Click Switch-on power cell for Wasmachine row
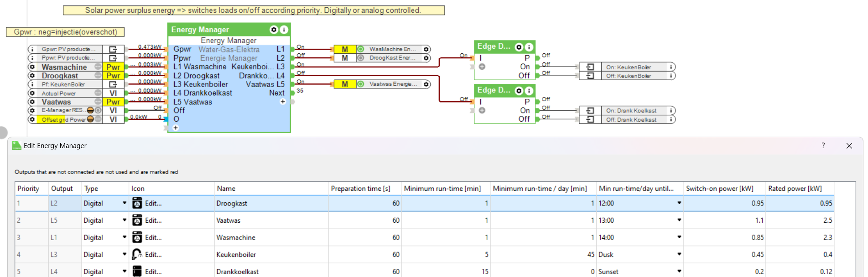 tap(724, 237)
